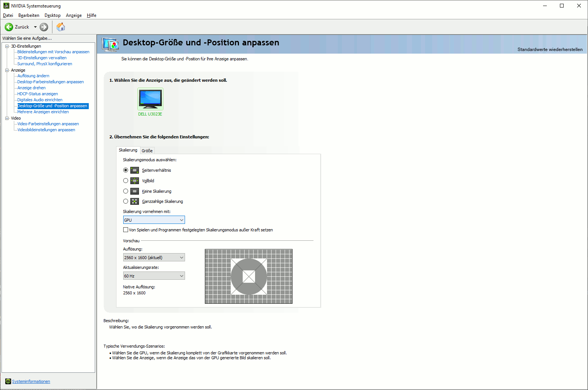Open the Systeminformationen link

(31, 381)
